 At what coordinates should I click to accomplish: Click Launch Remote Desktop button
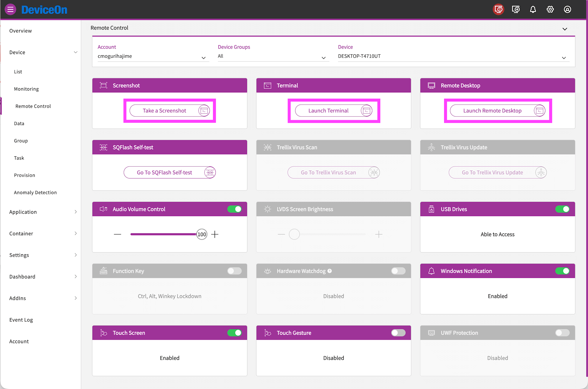(498, 111)
